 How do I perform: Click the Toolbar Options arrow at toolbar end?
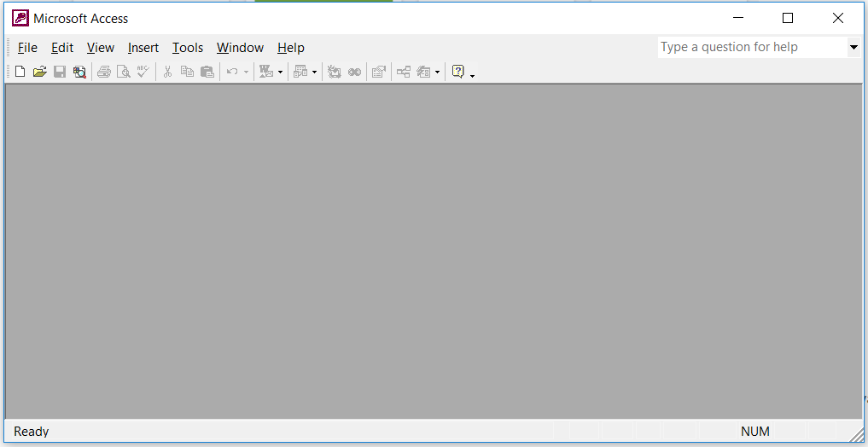point(473,75)
